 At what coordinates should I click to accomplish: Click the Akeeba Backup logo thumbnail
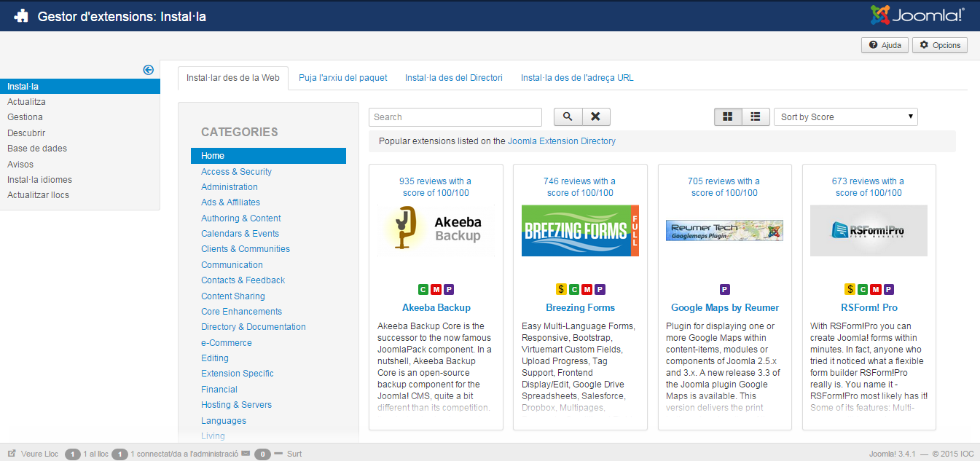[436, 230]
